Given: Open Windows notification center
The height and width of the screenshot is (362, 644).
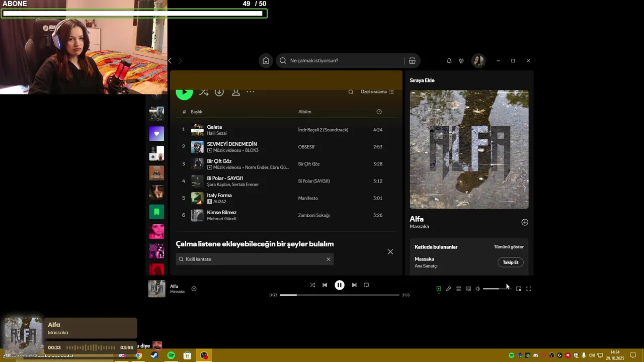Looking at the screenshot, I should pyautogui.click(x=633, y=355).
